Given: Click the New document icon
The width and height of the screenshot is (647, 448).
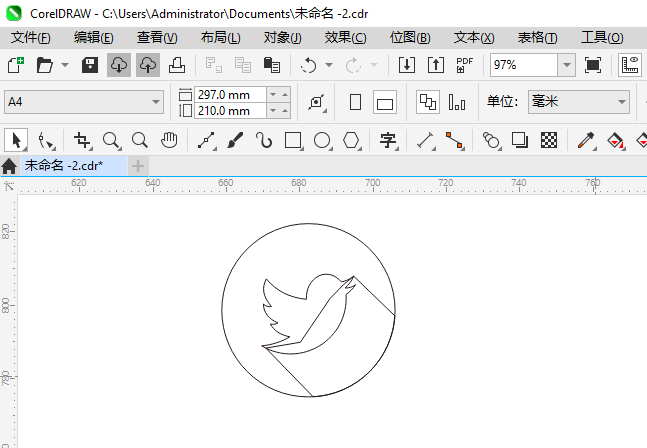Looking at the screenshot, I should click(16, 65).
